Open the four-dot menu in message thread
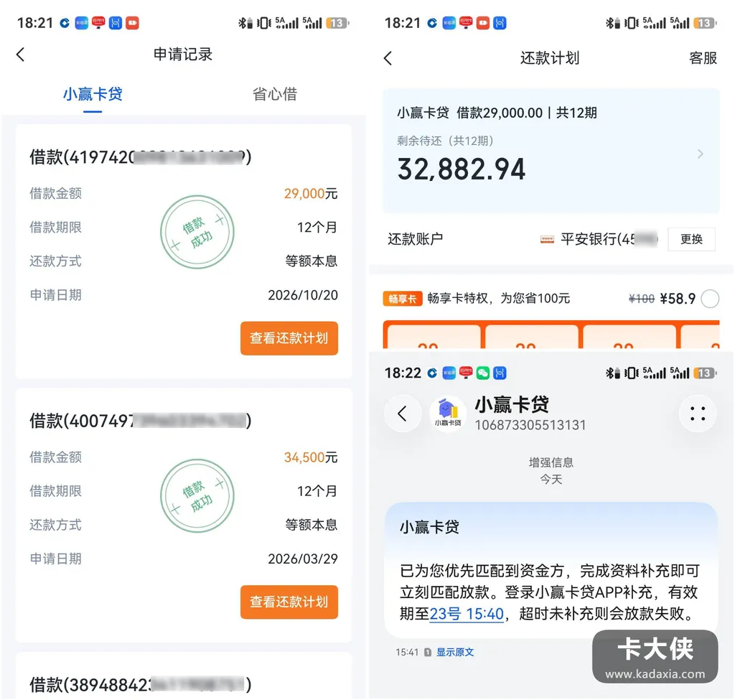This screenshot has height=700, width=735. [698, 414]
